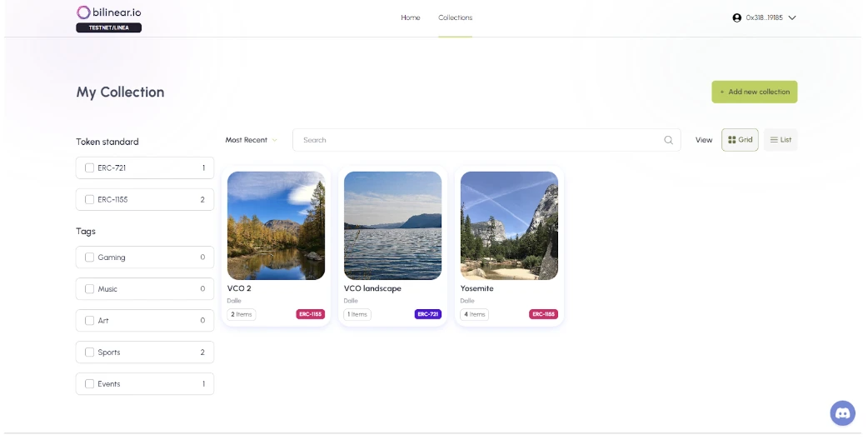The height and width of the screenshot is (445, 868).
Task: Focus the Search input field
Action: [486, 140]
